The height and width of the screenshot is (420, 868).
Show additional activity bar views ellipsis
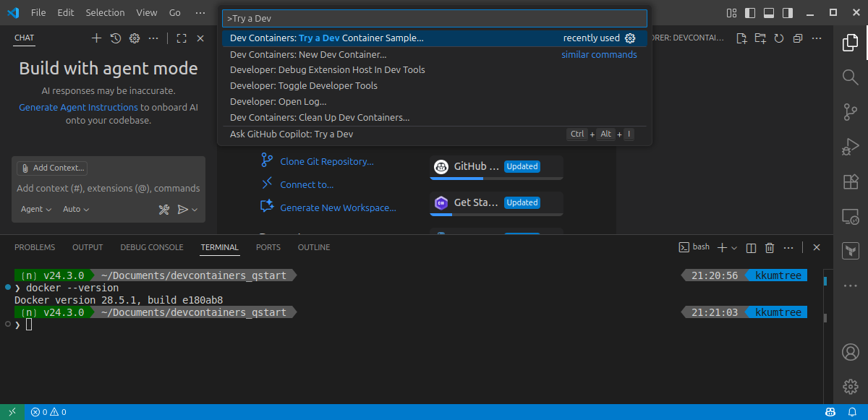point(851,286)
